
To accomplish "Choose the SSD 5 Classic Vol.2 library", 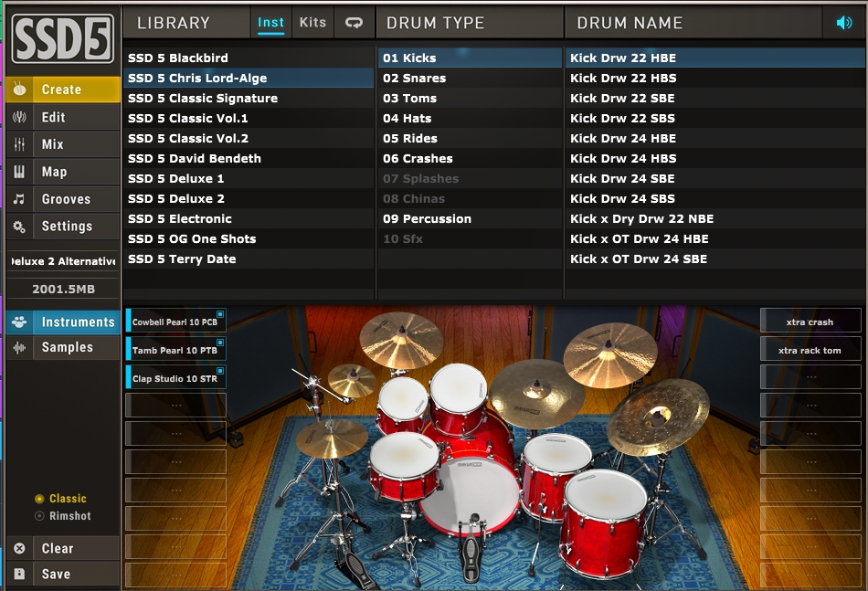I will 249,138.
